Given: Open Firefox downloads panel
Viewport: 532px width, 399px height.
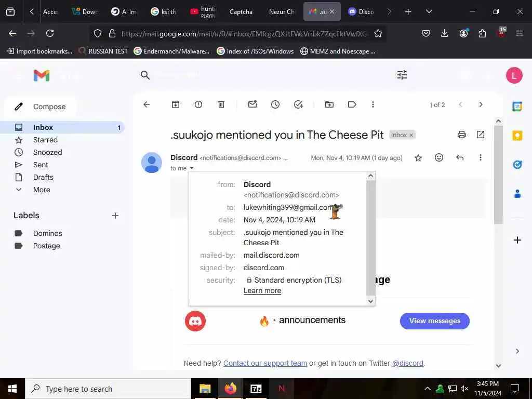Looking at the screenshot, I should pos(445,33).
